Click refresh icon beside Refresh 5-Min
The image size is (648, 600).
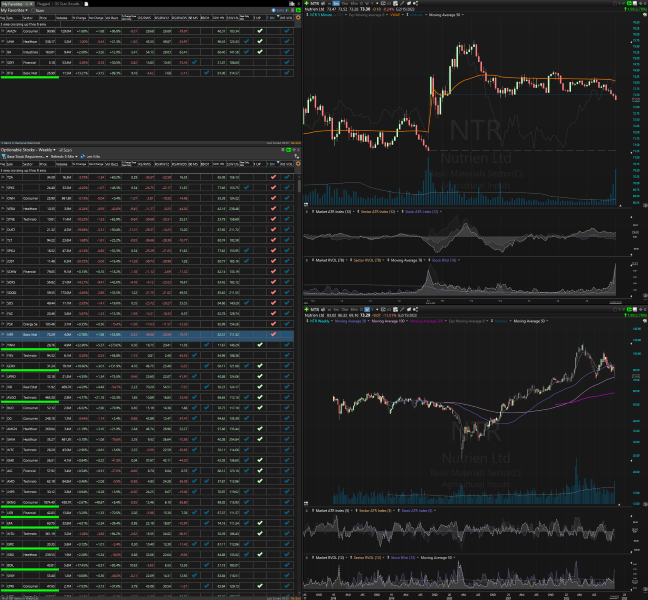click(x=83, y=157)
